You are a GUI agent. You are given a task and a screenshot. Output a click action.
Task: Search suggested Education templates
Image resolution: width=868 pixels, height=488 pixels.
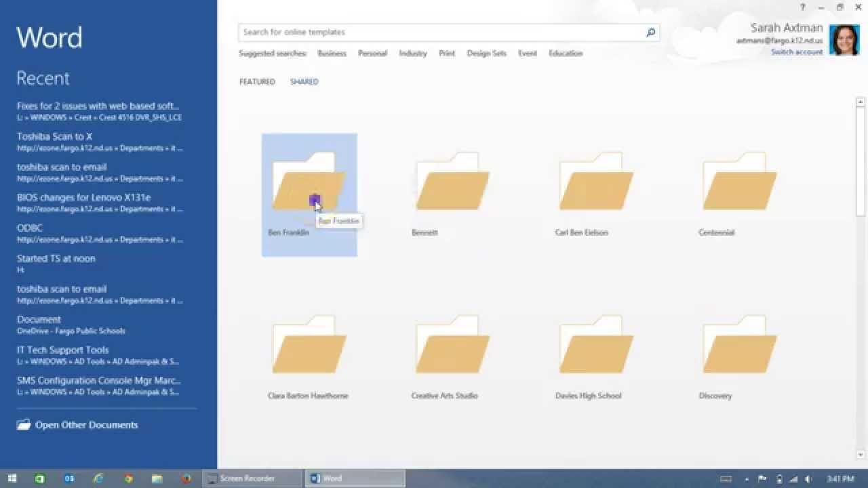point(566,53)
